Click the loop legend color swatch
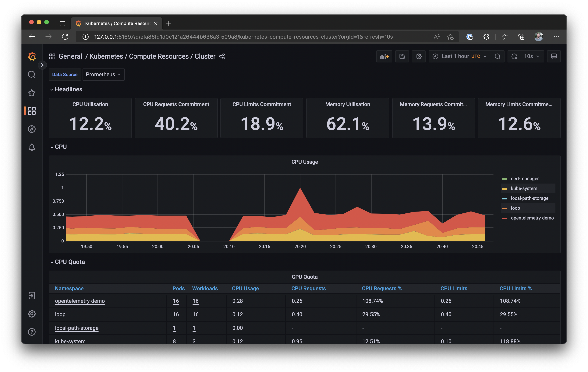Image resolution: width=588 pixels, height=372 pixels. click(505, 208)
